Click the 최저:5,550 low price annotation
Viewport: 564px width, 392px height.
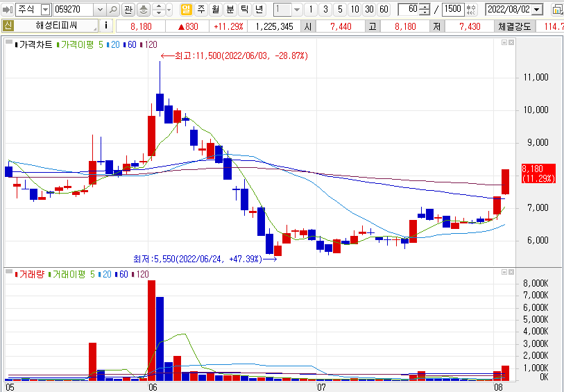205,259
